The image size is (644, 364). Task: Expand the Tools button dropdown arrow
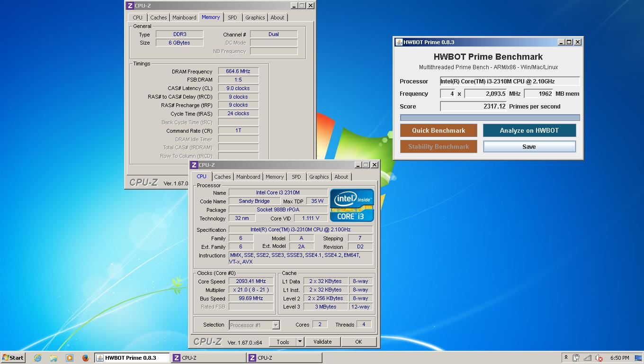(300, 342)
